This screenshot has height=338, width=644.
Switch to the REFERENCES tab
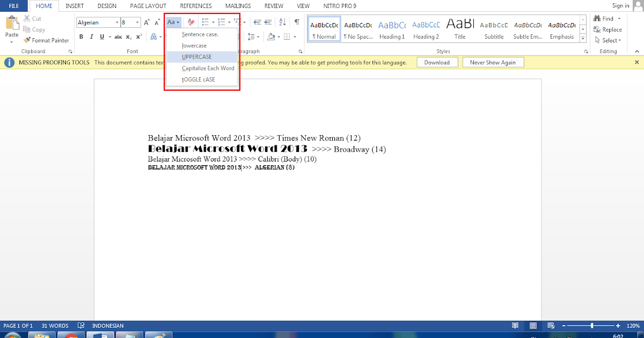coord(196,6)
